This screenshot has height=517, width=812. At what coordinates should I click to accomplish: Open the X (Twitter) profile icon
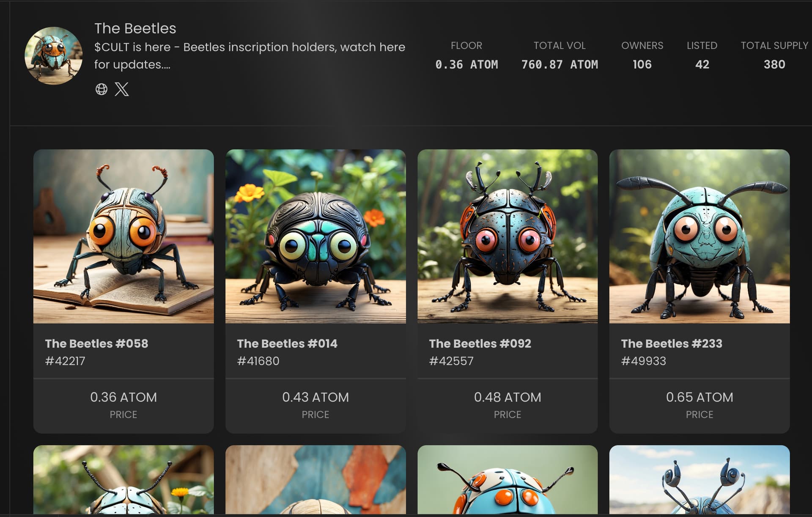click(x=122, y=89)
